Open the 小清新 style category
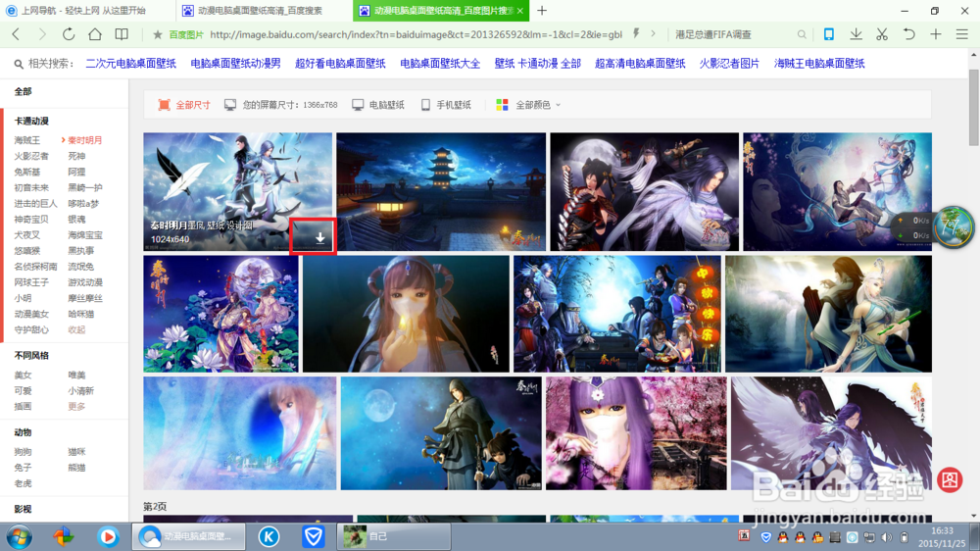Viewport: 980px width, 551px height. pos(80,391)
